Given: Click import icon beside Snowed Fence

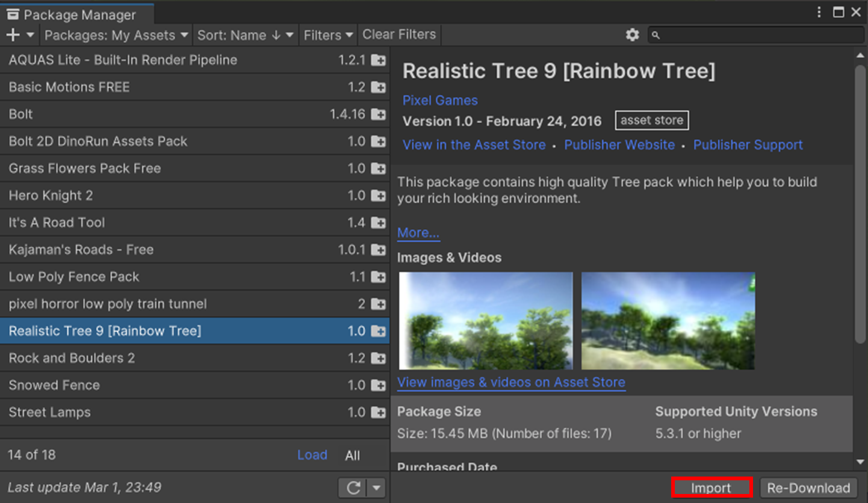Looking at the screenshot, I should pos(378,385).
